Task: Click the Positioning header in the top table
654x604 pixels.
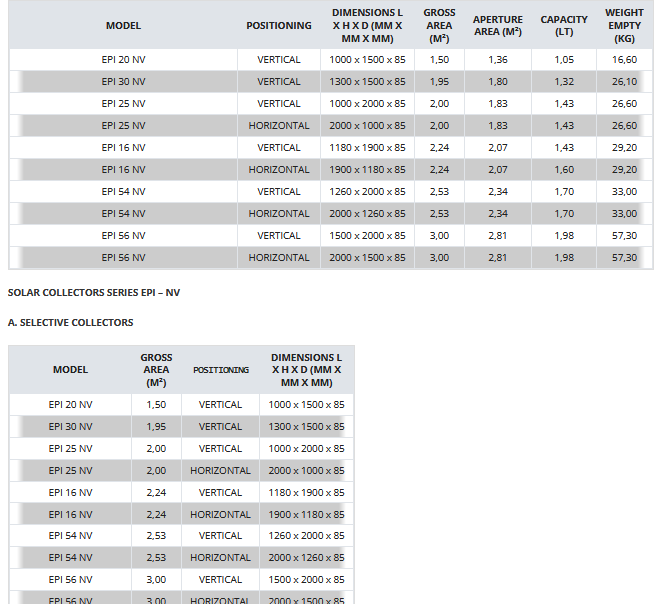Action: click(x=279, y=25)
